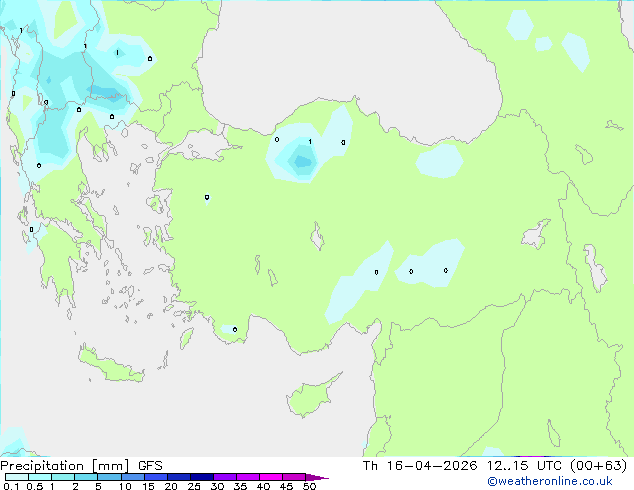Click the "0.1" legend scale label

[x=11, y=486]
